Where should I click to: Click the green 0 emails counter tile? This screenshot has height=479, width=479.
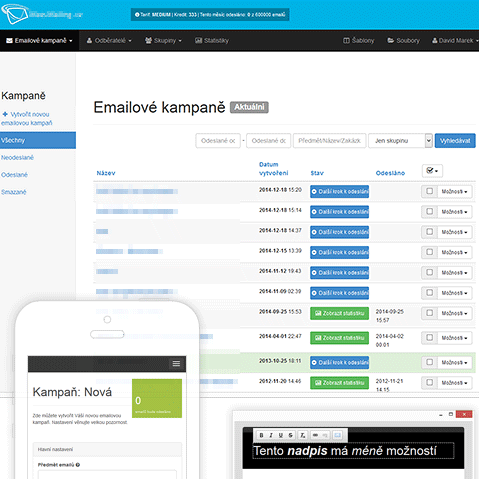point(157,398)
